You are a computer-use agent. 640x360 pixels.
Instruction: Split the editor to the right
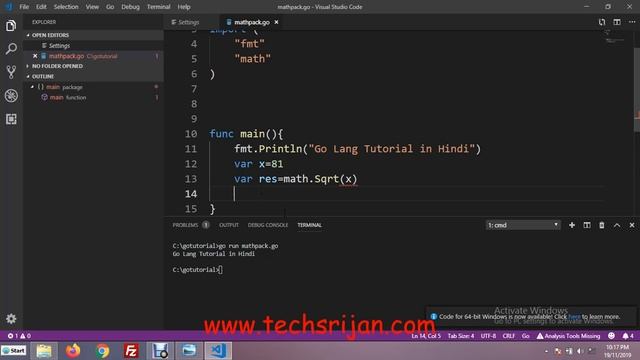tap(617, 22)
